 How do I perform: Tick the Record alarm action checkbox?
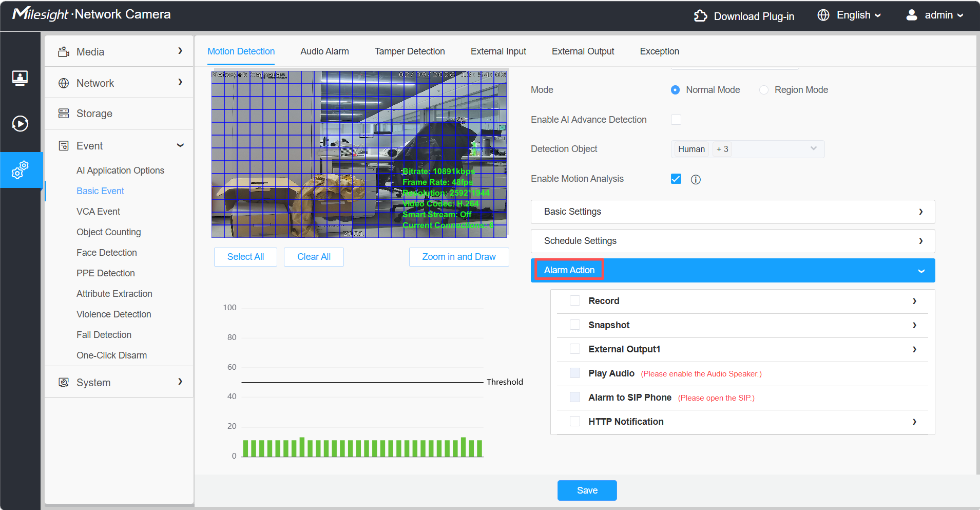pyautogui.click(x=575, y=301)
